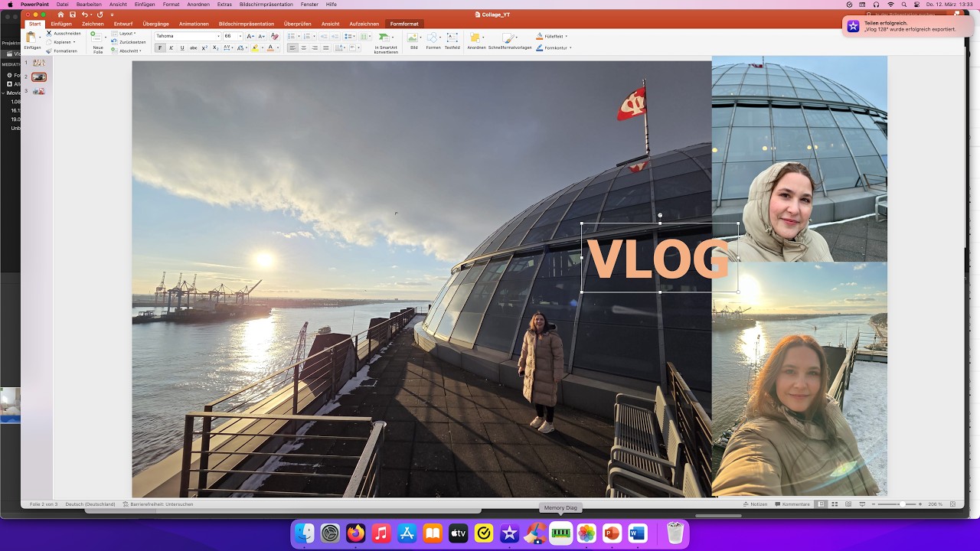
Task: Open Word from the Dock
Action: pos(637,533)
